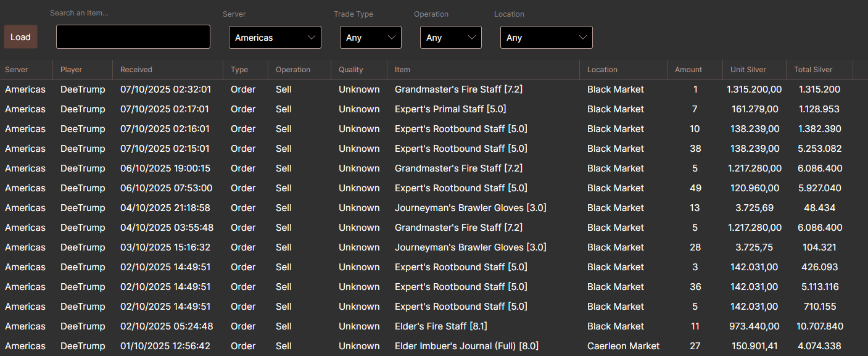Expand the Location filter dropdown
Image resolution: width=868 pixels, height=356 pixels.
[x=546, y=38]
